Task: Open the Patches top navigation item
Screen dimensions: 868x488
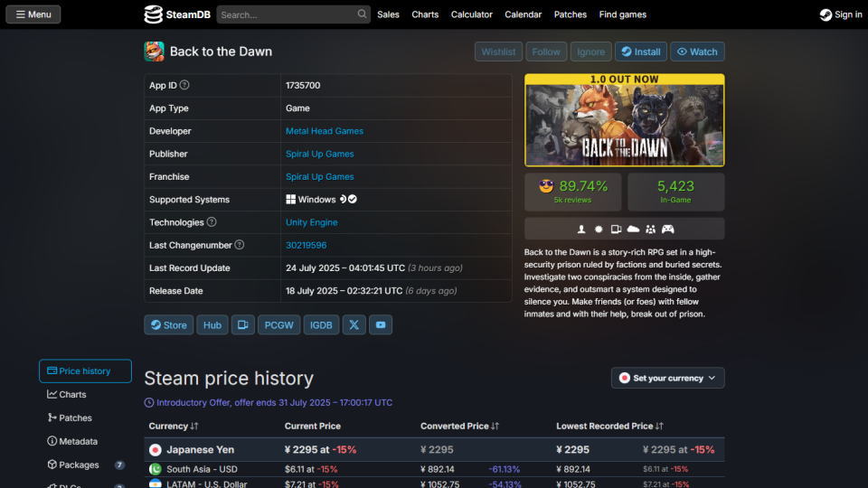Action: coord(571,14)
